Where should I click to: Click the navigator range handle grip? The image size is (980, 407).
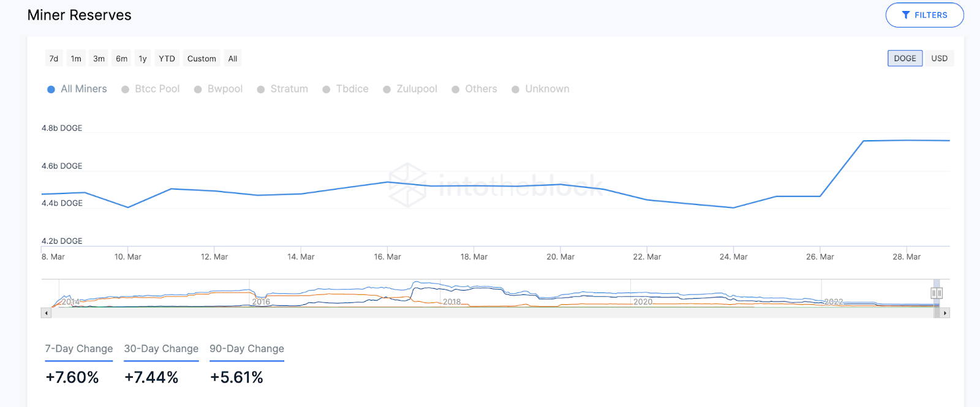pos(936,293)
